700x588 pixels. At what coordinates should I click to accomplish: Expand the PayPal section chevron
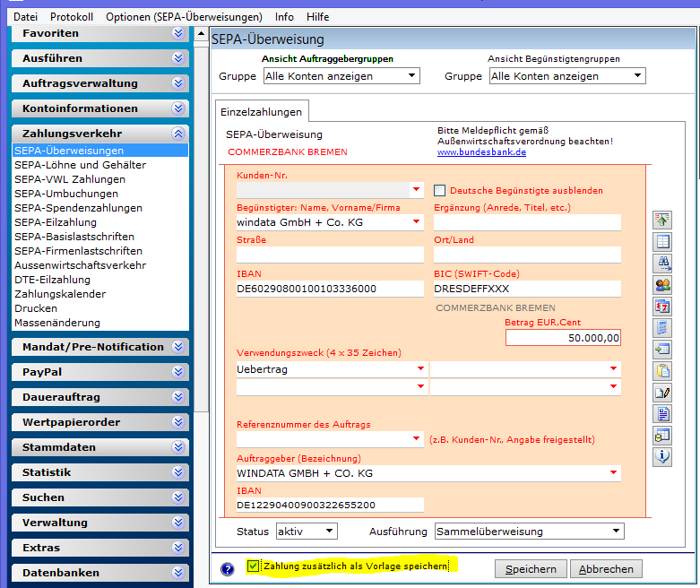178,371
